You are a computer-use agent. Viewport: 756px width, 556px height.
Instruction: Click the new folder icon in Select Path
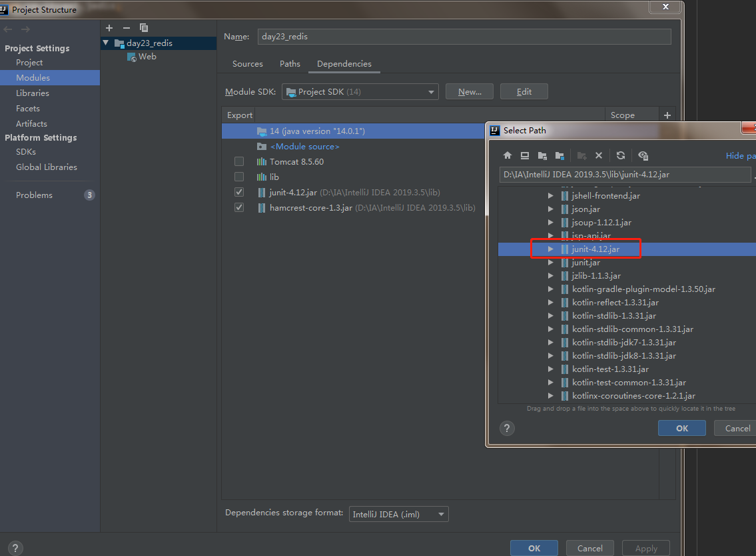pos(582,155)
